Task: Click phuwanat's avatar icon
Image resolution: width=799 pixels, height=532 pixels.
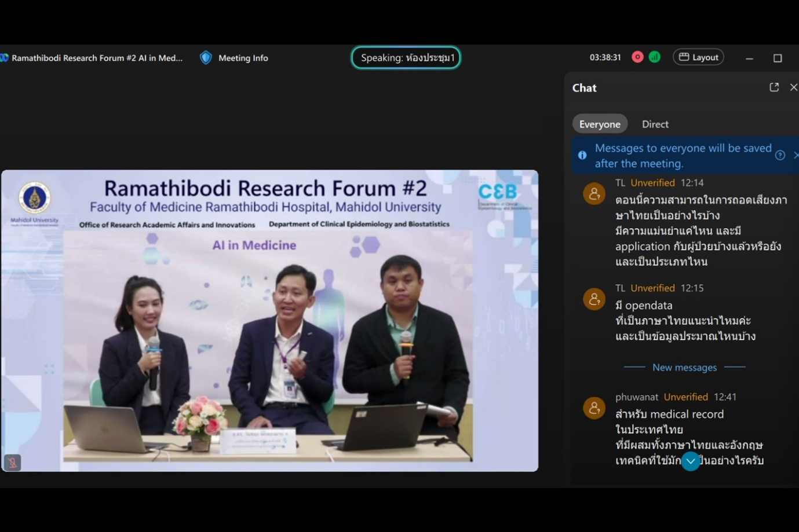Action: click(594, 408)
